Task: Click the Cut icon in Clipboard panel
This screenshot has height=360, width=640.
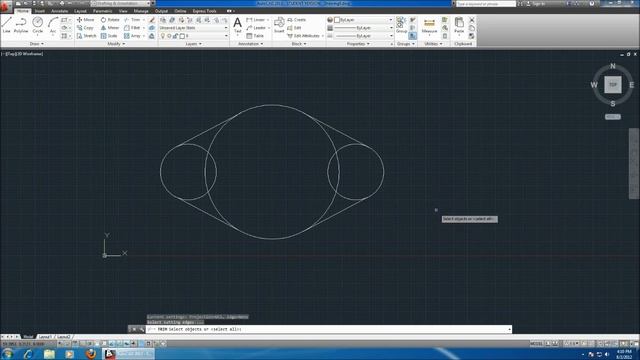Action: [x=472, y=20]
